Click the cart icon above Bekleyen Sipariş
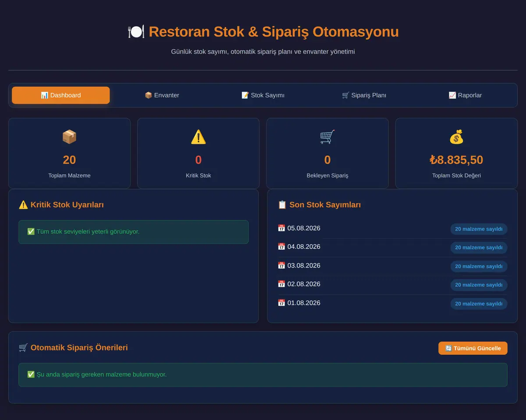 pos(327,137)
